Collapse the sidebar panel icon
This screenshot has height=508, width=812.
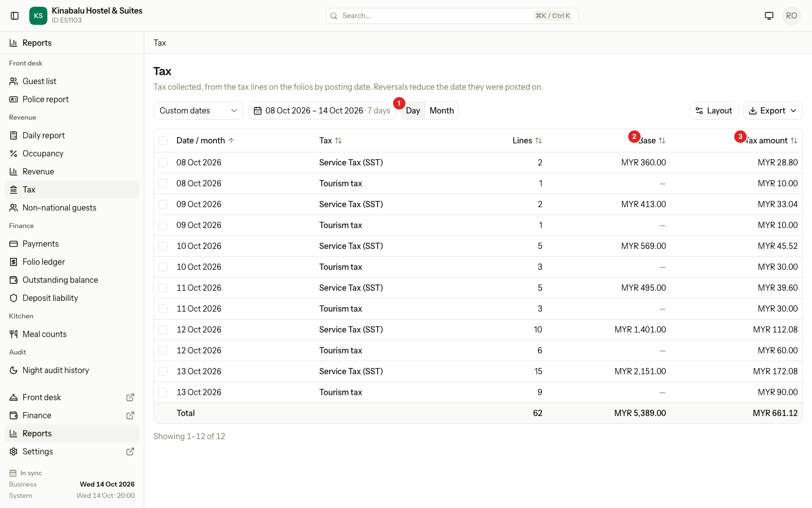15,16
